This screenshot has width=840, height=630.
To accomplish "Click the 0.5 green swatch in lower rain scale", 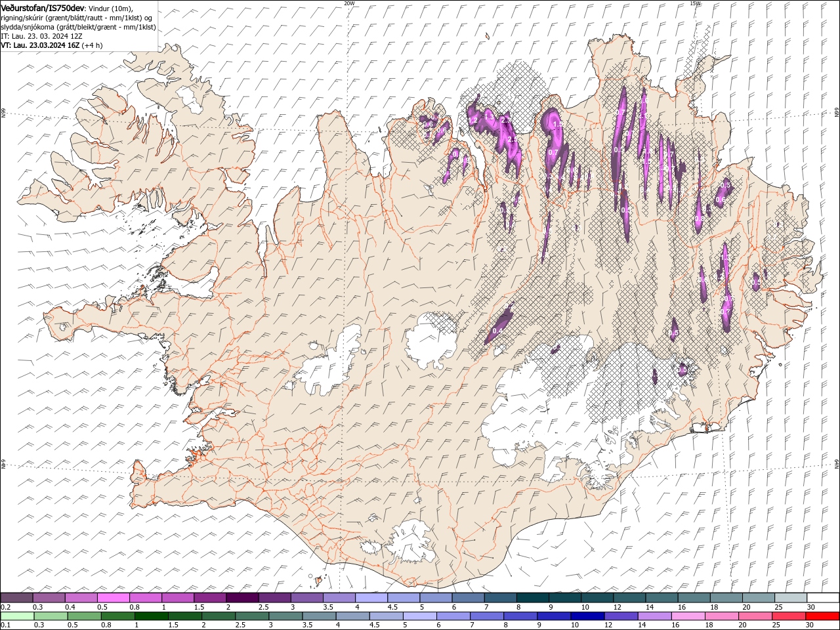I will pyautogui.click(x=84, y=616).
